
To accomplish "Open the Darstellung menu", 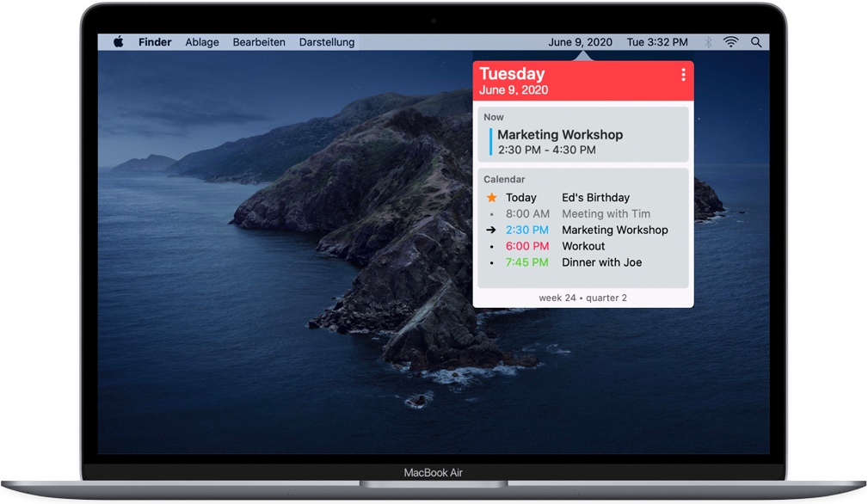I will (327, 42).
